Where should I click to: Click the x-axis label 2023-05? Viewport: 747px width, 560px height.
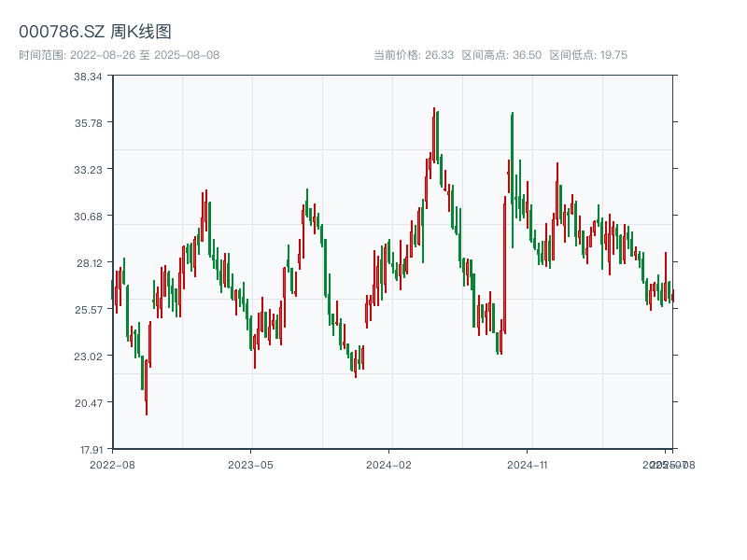250,465
